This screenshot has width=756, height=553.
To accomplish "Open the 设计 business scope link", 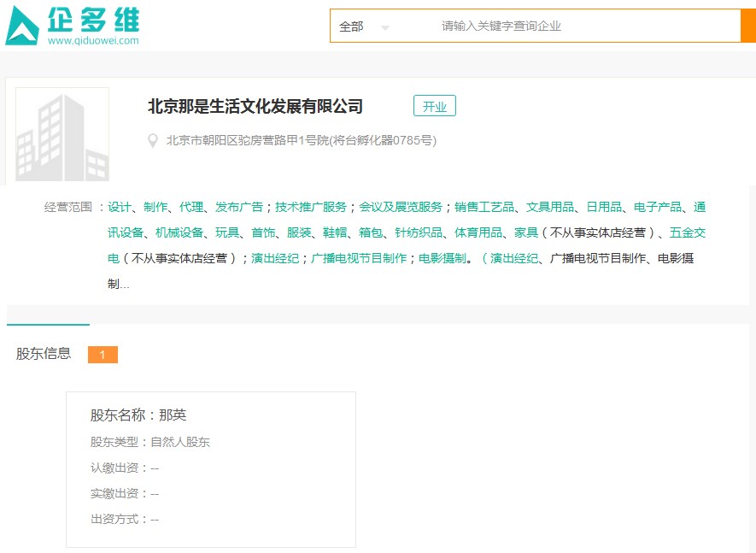I will coord(120,207).
